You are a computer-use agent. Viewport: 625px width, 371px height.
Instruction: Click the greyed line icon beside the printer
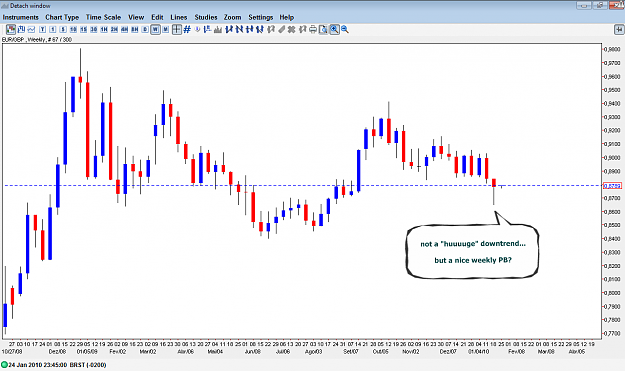tap(303, 29)
